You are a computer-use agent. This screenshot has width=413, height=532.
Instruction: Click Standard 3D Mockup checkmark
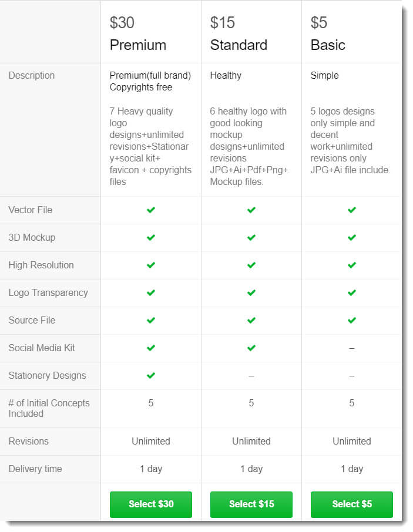pyautogui.click(x=251, y=237)
